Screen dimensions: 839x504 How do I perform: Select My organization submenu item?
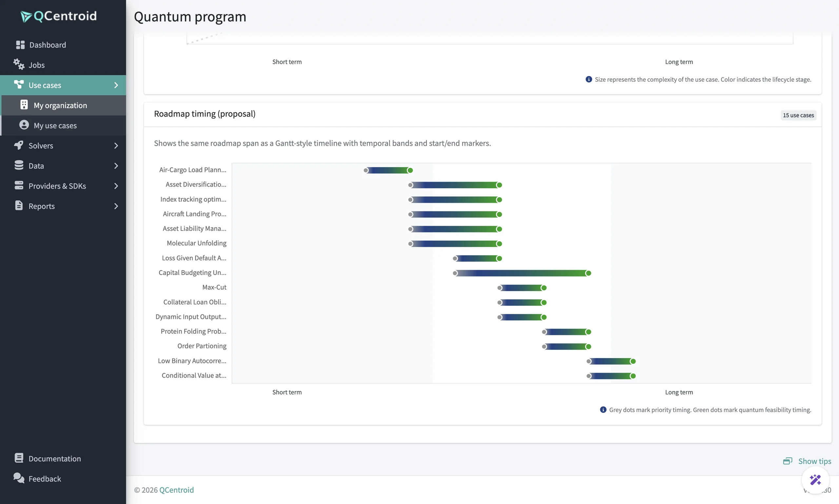click(64, 105)
